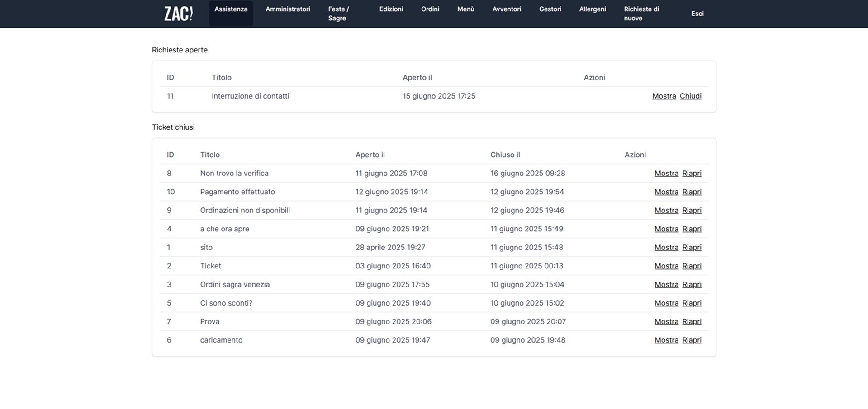Open the Assistenza tab
The height and width of the screenshot is (409, 868).
coord(231,13)
